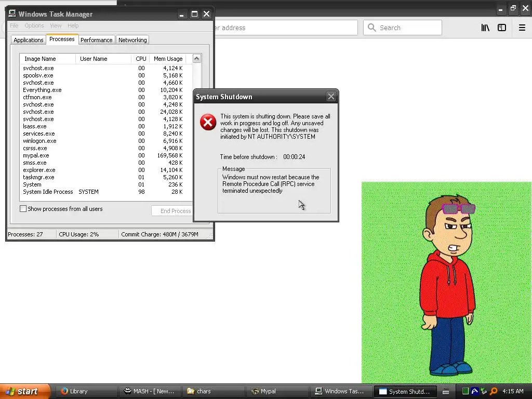The height and width of the screenshot is (399, 532).
Task: Open the browser hamburger menu
Action: point(522,28)
